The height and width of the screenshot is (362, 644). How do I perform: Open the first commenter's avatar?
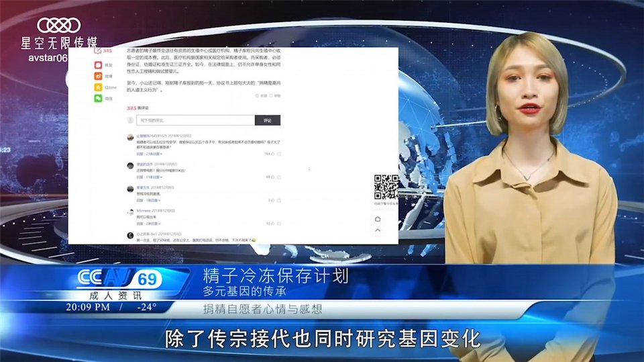130,137
